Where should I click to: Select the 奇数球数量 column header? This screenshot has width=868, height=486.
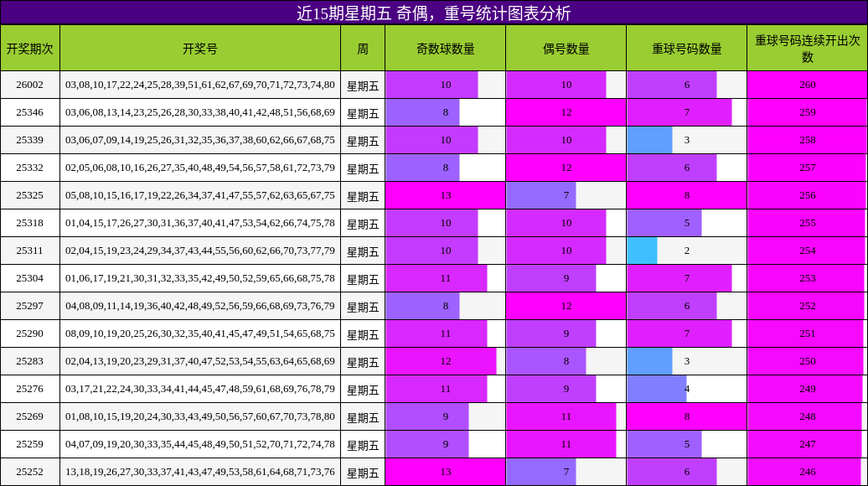[x=445, y=47]
